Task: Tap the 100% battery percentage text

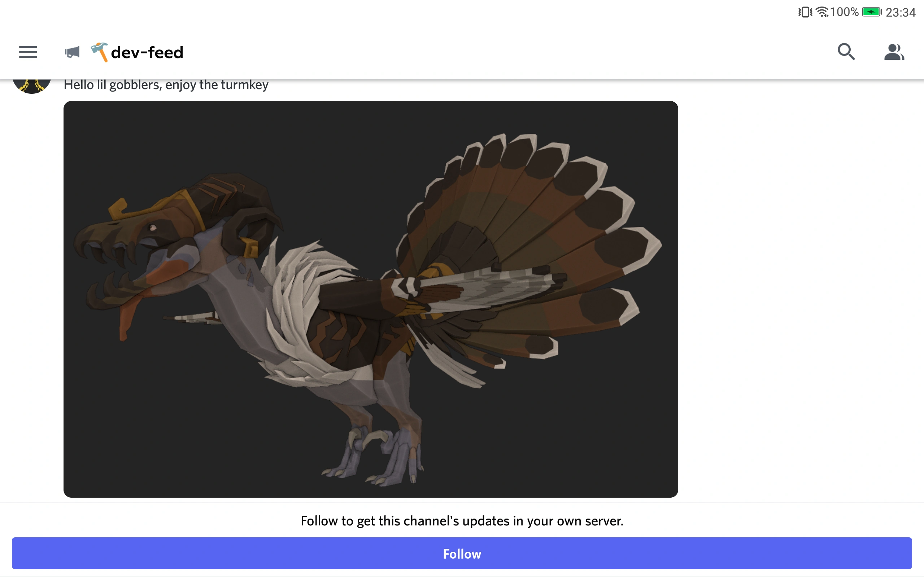Action: pyautogui.click(x=844, y=12)
